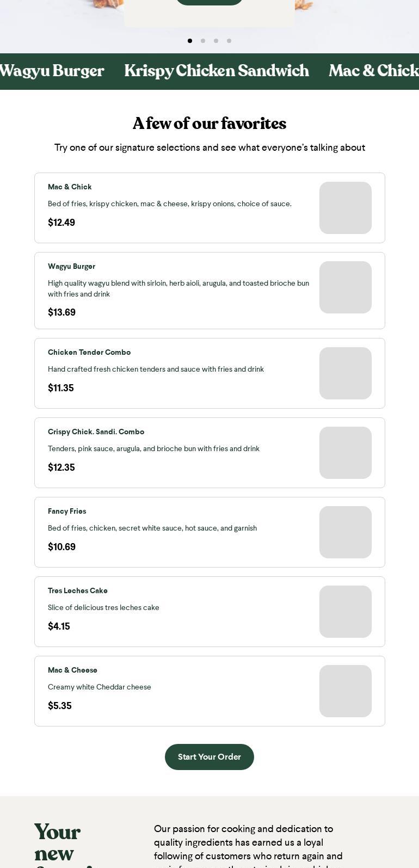Image resolution: width=419 pixels, height=868 pixels.
Task: Select the first carousel dot
Action: [190, 41]
